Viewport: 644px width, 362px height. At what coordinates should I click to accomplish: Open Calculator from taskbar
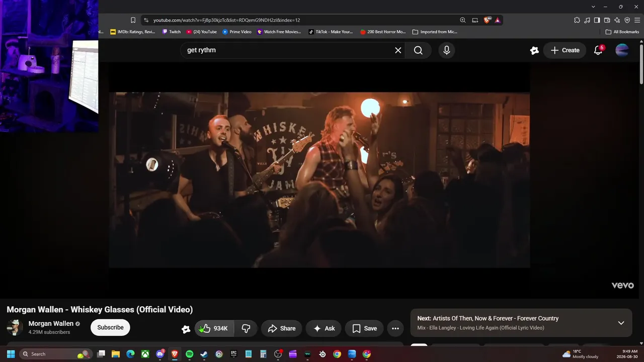(x=263, y=354)
